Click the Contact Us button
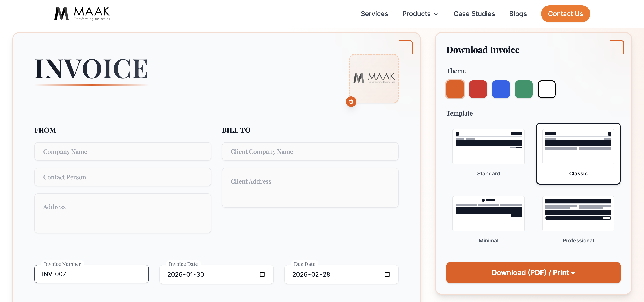 (565, 14)
